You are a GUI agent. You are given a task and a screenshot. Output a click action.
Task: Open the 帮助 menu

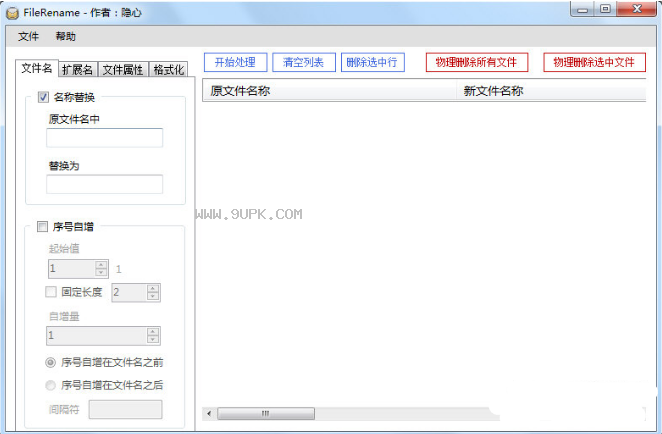click(x=65, y=37)
